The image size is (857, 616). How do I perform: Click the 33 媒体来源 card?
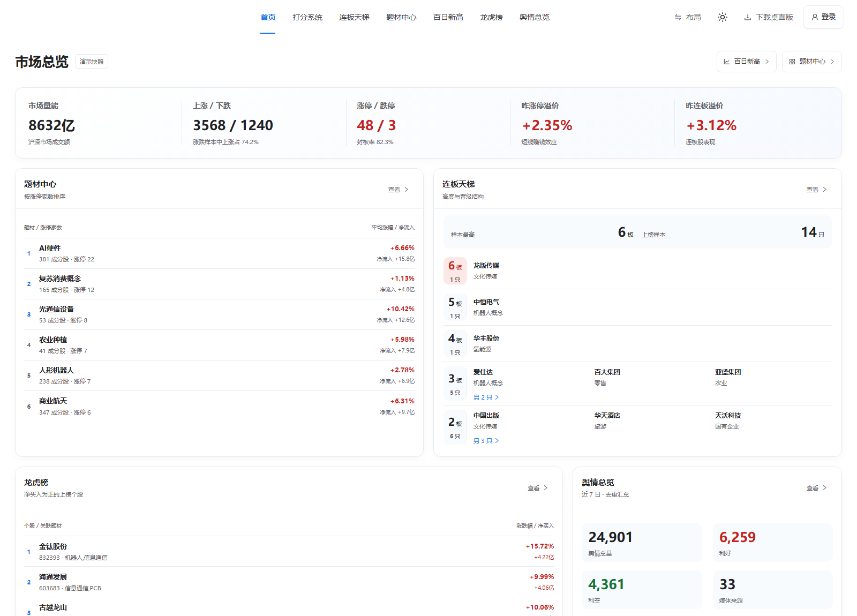773,590
